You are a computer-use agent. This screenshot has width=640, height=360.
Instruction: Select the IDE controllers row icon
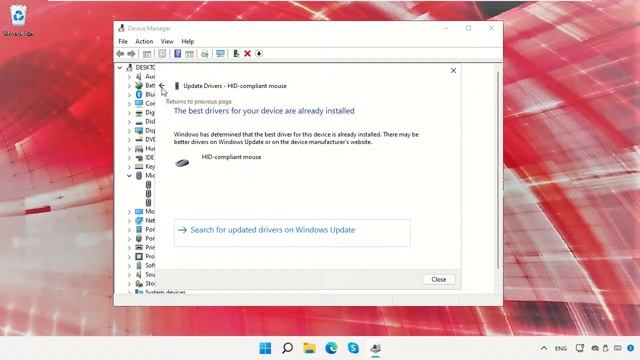tap(139, 158)
